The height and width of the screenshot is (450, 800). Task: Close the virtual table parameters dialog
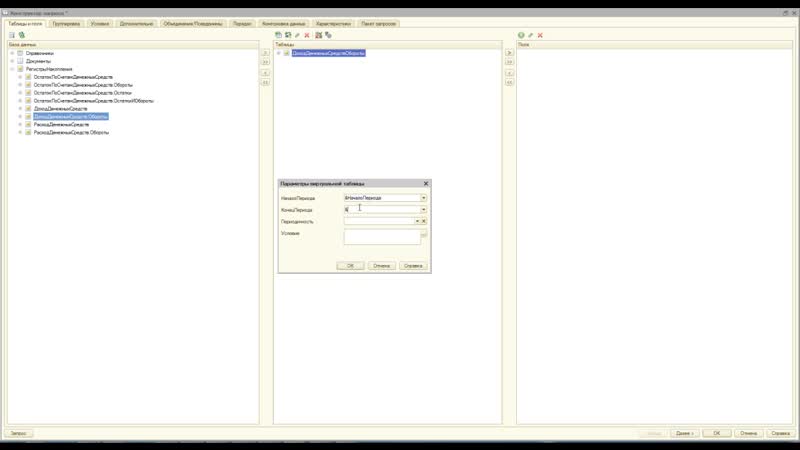click(426, 184)
